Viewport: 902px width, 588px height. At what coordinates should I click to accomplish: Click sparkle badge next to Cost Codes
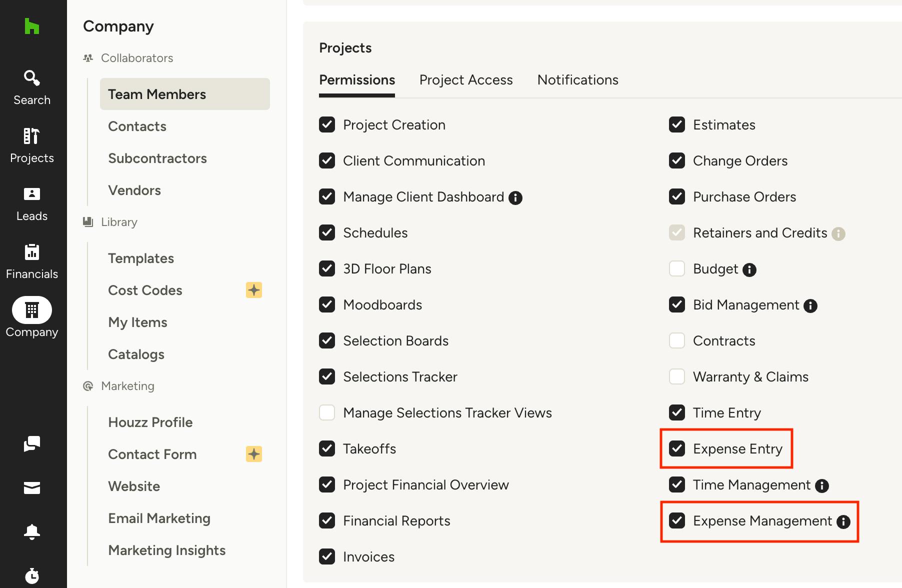(254, 290)
